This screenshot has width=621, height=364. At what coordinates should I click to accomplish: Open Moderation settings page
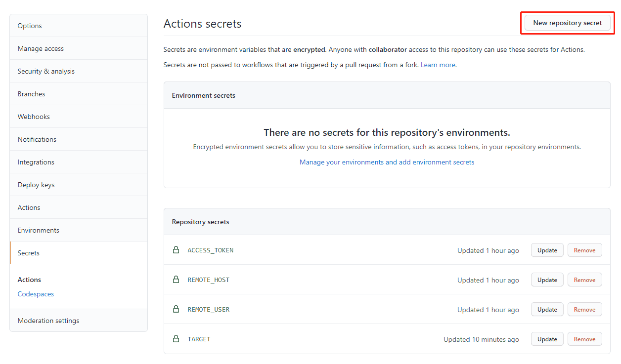click(x=48, y=321)
